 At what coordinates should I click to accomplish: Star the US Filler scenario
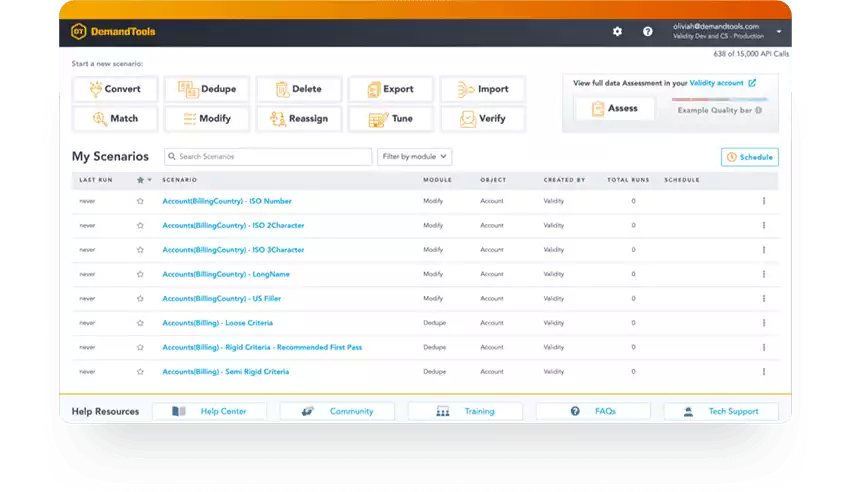140,298
